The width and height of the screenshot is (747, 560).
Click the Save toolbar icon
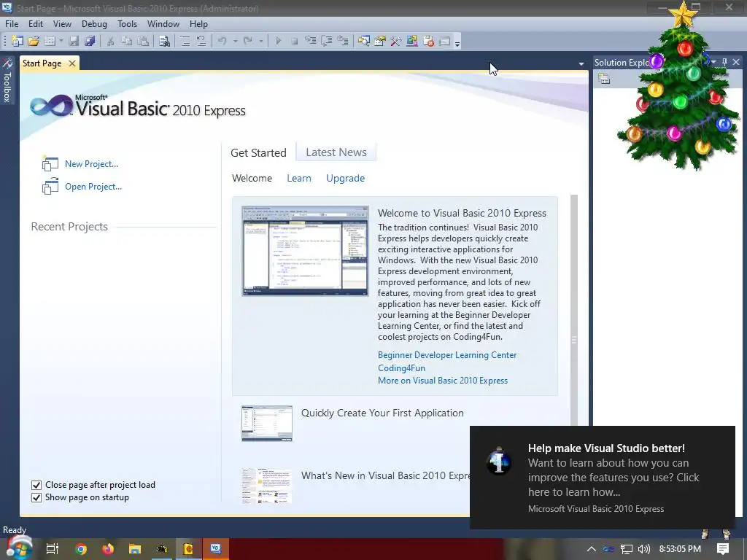pos(74,42)
